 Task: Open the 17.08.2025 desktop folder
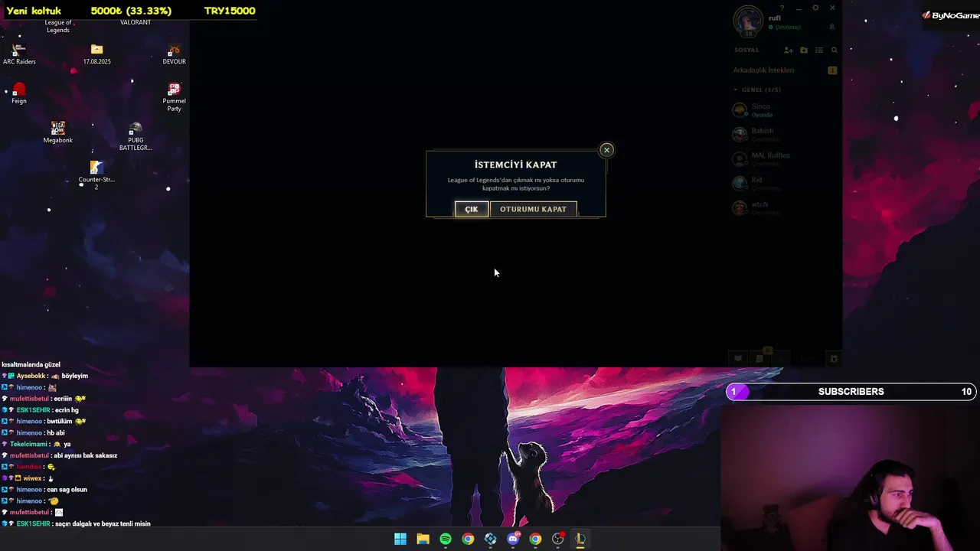click(x=96, y=54)
